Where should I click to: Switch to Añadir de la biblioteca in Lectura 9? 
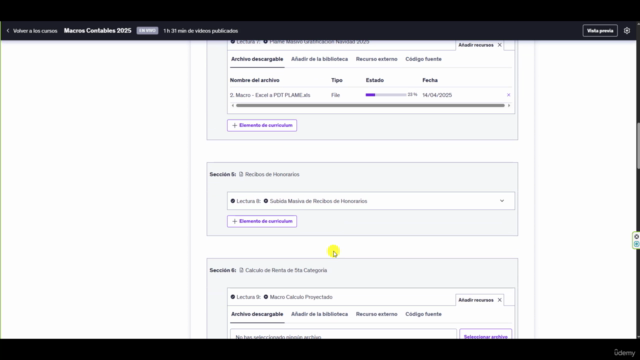pyautogui.click(x=320, y=314)
